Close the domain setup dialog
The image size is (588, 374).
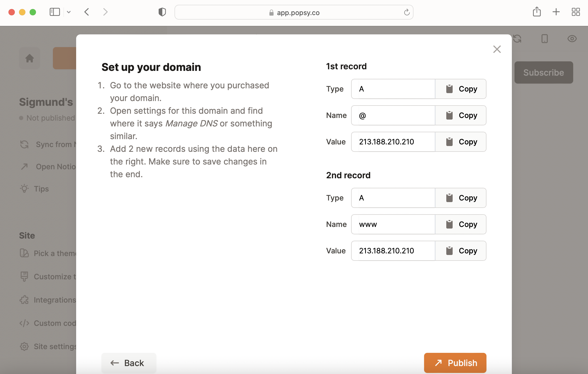497,49
